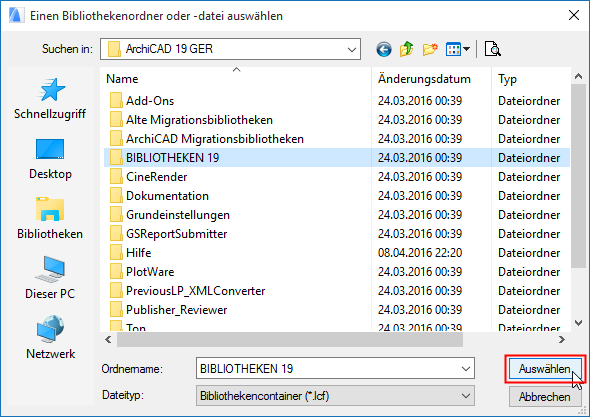Go back using the blue back arrow icon
Screen dimensions: 590x417
coord(384,49)
